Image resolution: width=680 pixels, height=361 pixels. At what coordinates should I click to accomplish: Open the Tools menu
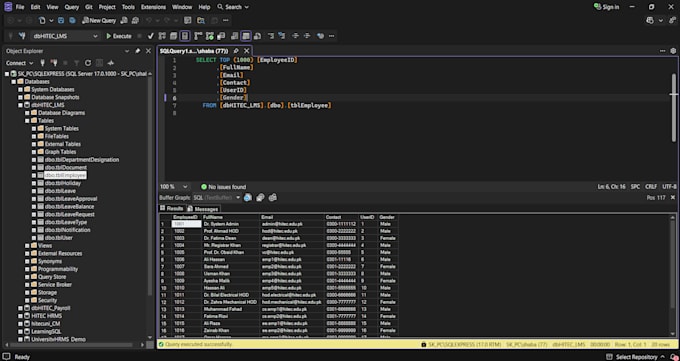click(x=128, y=7)
